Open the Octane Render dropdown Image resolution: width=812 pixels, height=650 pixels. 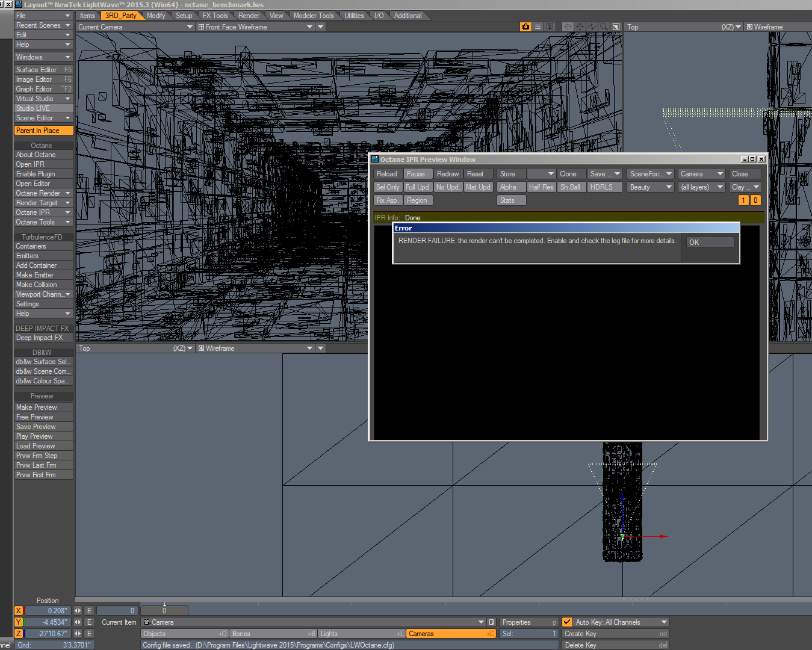(x=44, y=193)
